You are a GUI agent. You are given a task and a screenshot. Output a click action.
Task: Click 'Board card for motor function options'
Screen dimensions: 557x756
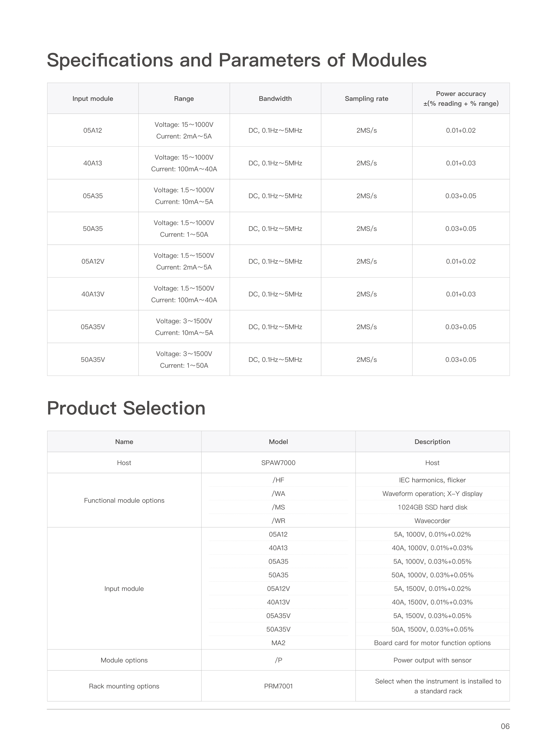[x=432, y=643]
